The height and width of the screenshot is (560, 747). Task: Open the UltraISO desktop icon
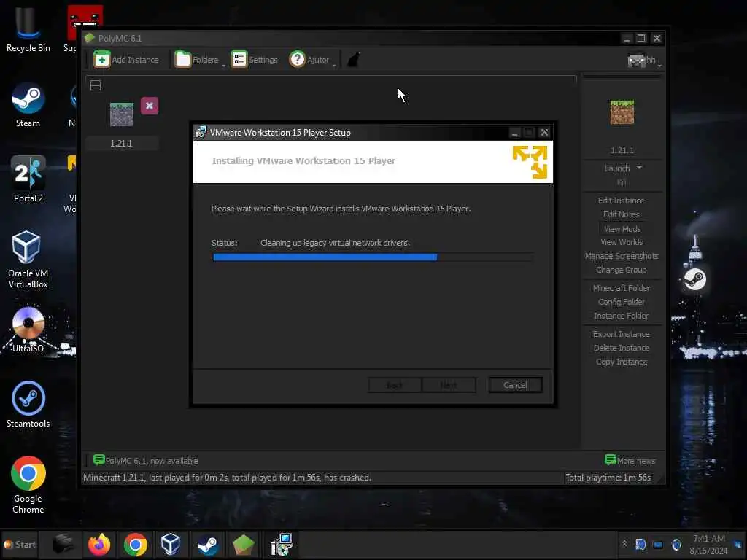pos(28,330)
